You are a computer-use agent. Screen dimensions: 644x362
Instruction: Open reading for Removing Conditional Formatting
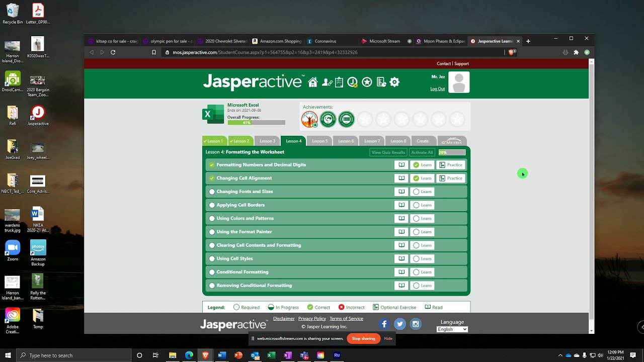pyautogui.click(x=401, y=286)
